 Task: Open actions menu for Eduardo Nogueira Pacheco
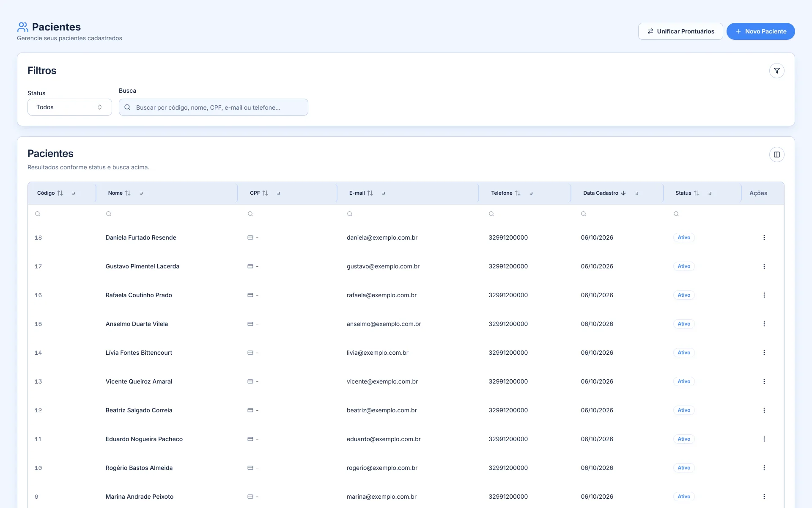click(764, 439)
